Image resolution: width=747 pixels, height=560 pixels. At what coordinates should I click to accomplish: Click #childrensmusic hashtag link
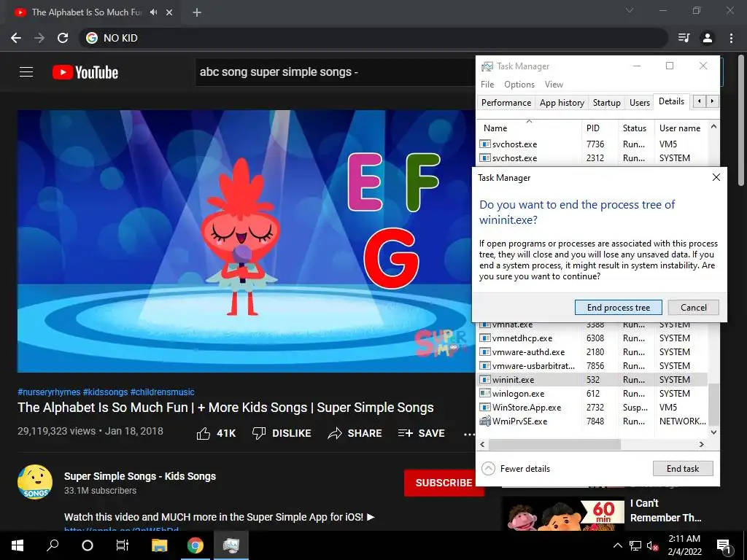tap(163, 392)
